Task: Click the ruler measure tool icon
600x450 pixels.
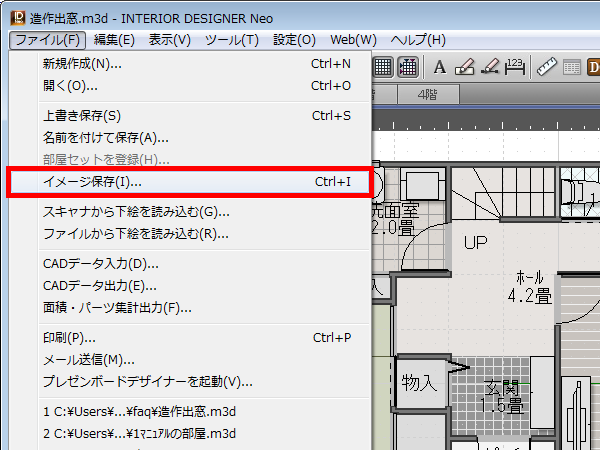Action: (x=546, y=67)
